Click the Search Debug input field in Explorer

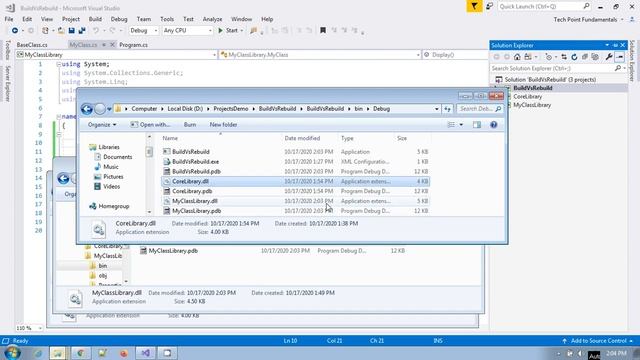(479, 109)
